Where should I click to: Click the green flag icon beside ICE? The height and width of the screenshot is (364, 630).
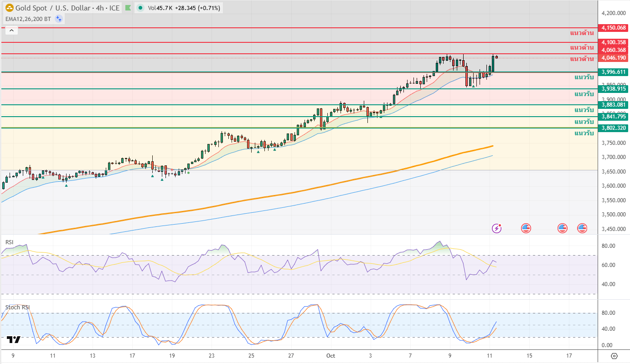(x=128, y=8)
